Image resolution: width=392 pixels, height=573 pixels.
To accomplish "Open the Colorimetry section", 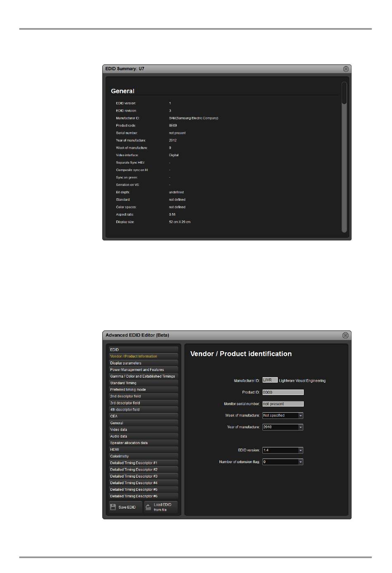I will pos(144,456).
